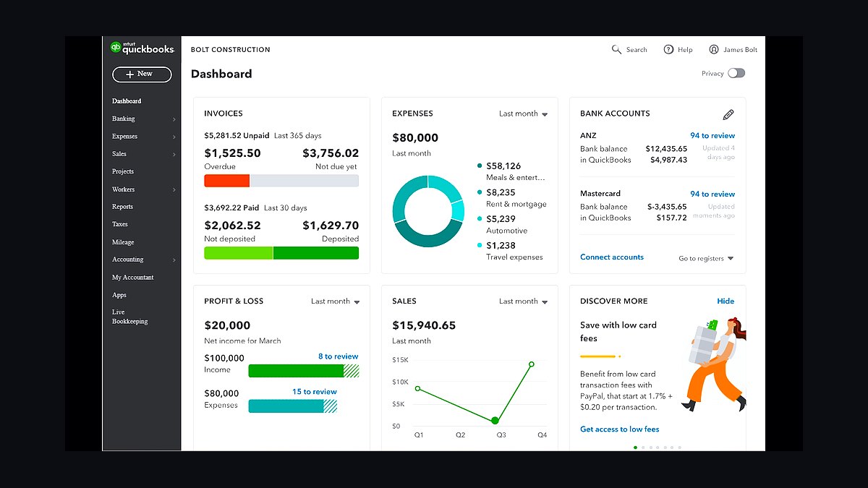Screen dimensions: 868x488
Task: Click Meals & entertainment legend dot
Action: point(480,166)
